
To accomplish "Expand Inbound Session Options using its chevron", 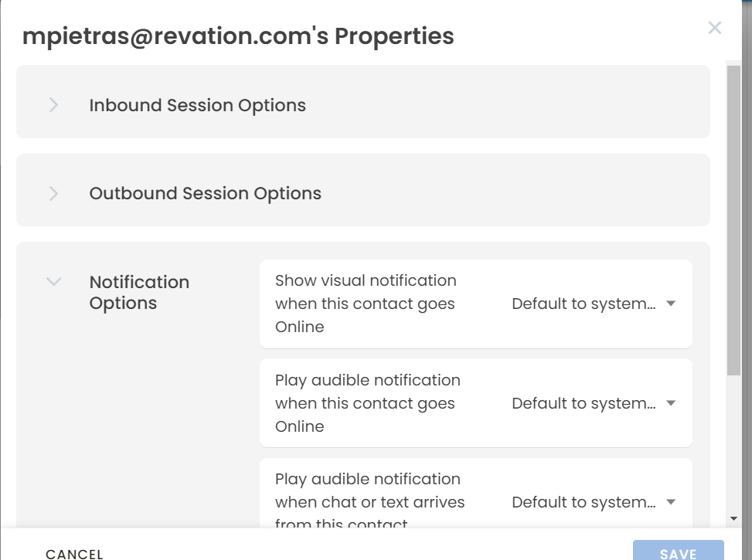I will pos(53,105).
